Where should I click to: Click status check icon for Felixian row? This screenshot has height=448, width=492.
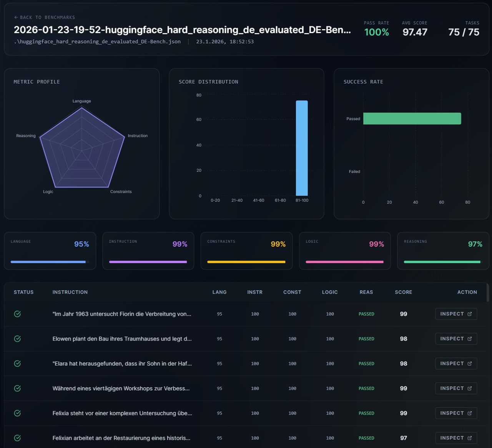[17, 438]
